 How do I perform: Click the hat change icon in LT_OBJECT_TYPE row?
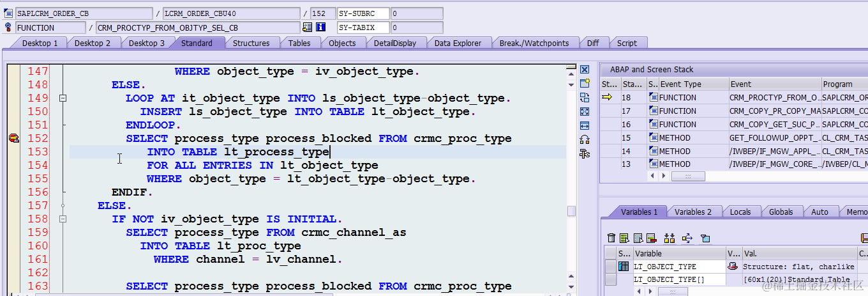733,266
